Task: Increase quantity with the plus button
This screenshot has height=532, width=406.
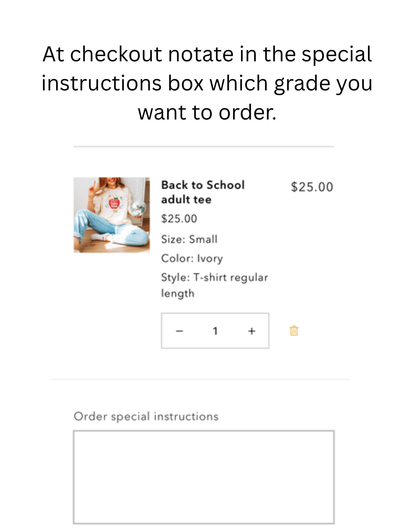Action: [252, 331]
